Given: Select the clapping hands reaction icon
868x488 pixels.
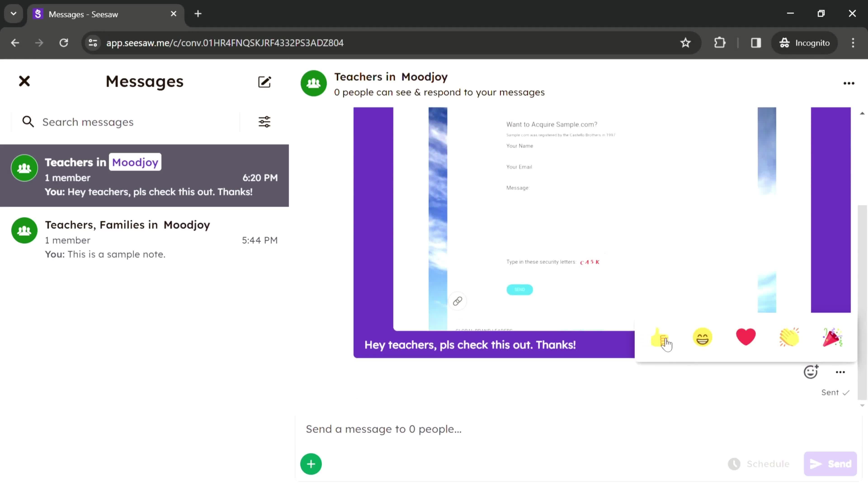Looking at the screenshot, I should pos(789,338).
